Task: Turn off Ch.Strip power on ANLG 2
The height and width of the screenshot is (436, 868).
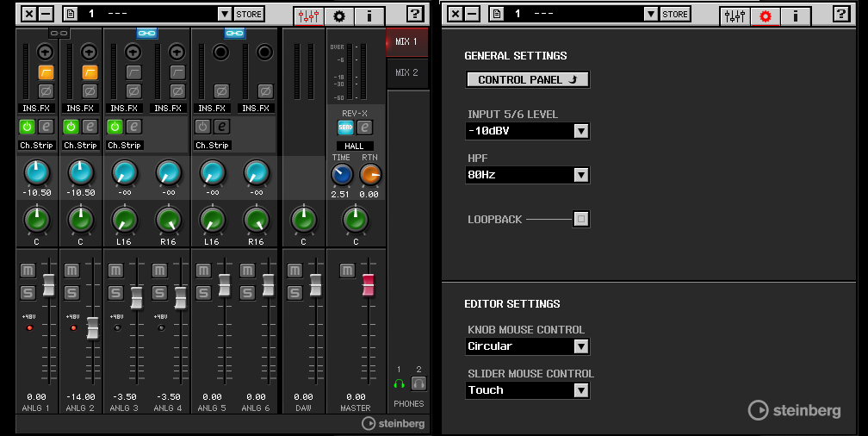Action: pos(71,127)
